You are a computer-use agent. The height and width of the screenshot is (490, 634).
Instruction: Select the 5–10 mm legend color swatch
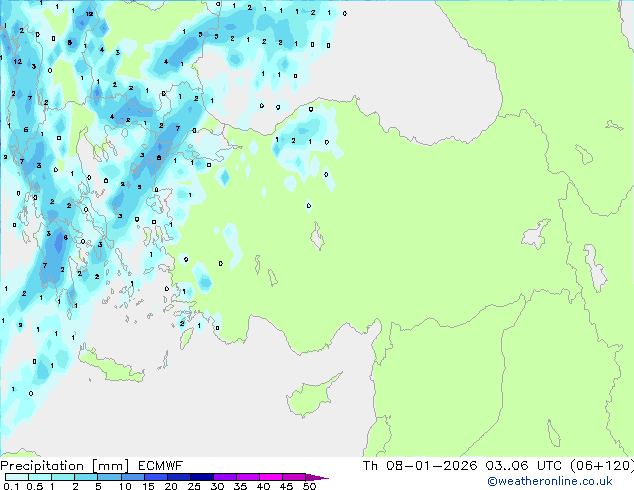pyautogui.click(x=109, y=477)
